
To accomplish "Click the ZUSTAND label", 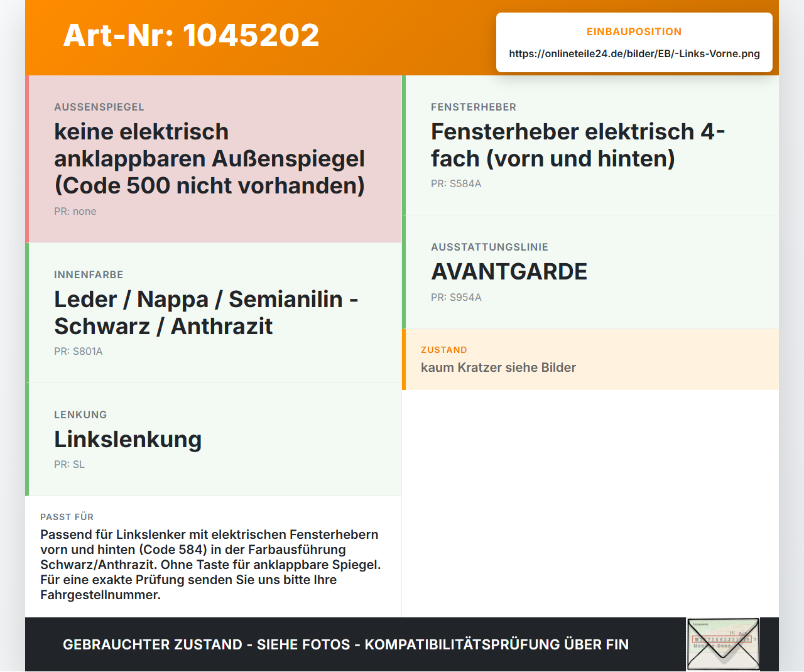I will coord(444,350).
